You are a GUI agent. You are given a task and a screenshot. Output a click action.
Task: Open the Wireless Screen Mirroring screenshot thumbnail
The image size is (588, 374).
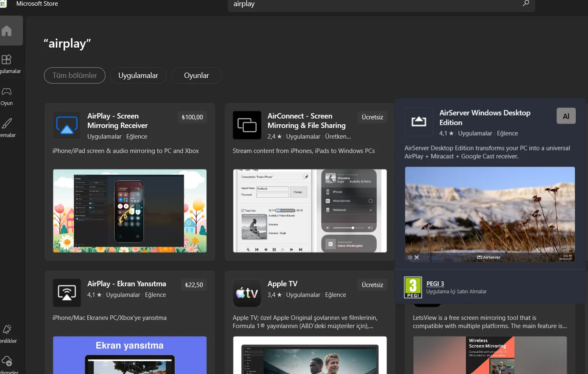(x=490, y=355)
